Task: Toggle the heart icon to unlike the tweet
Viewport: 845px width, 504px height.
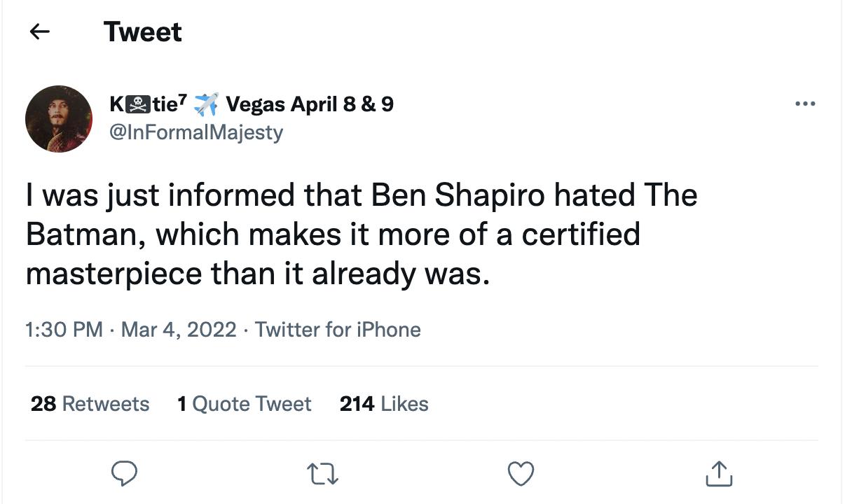Action: [x=521, y=474]
